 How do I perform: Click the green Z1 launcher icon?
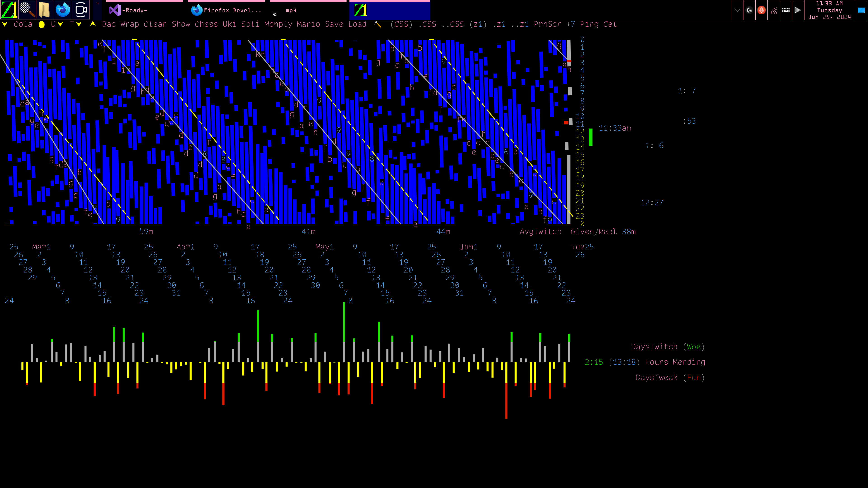click(x=9, y=10)
